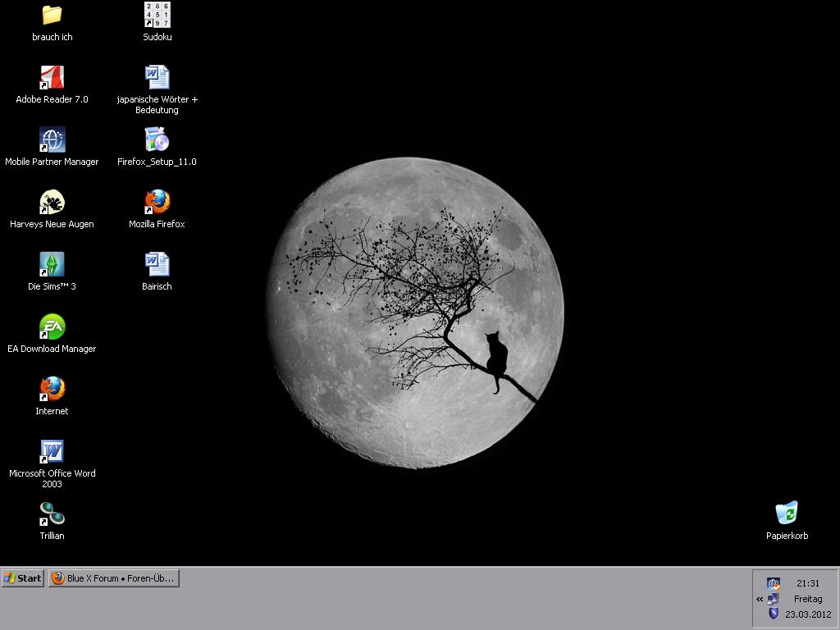Switch to Blue X Forum taskbar window

point(113,578)
